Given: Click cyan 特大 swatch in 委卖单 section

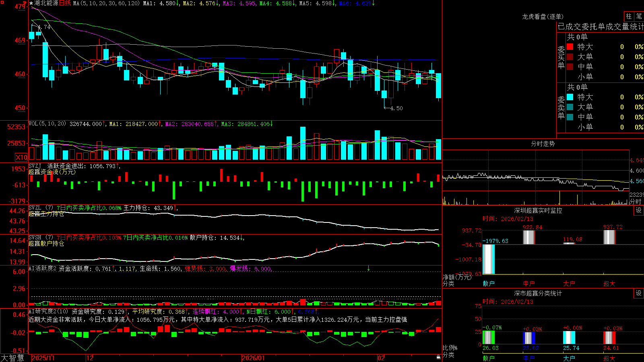Looking at the screenshot, I should (570, 97).
